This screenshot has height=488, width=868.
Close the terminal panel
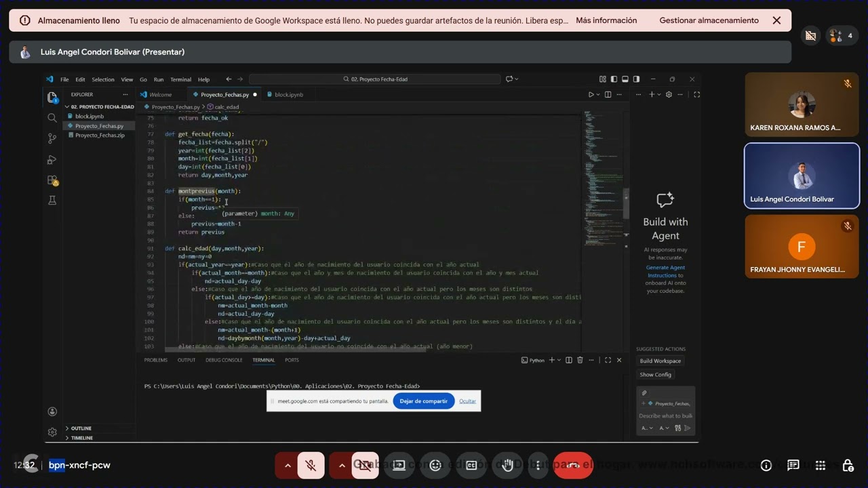click(x=619, y=360)
